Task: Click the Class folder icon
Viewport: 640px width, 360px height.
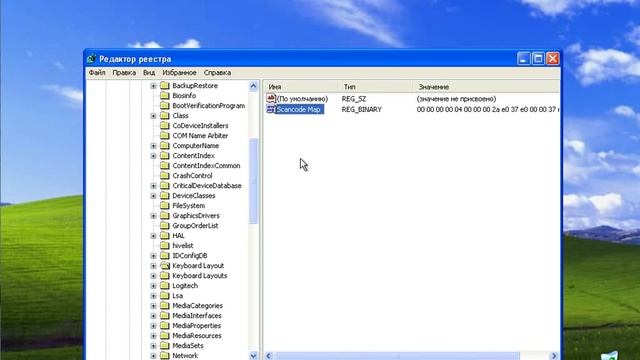Action: (165, 116)
